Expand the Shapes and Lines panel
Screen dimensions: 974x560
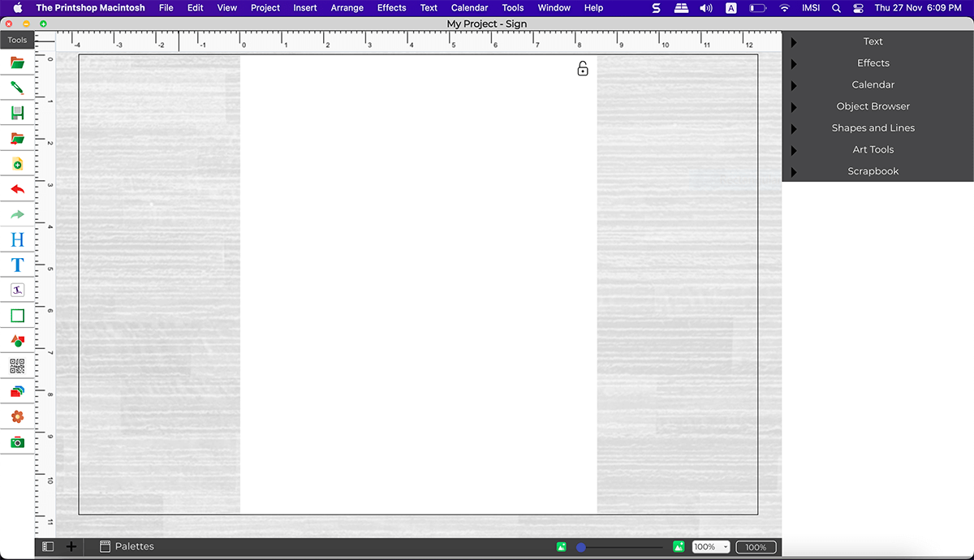pos(873,128)
